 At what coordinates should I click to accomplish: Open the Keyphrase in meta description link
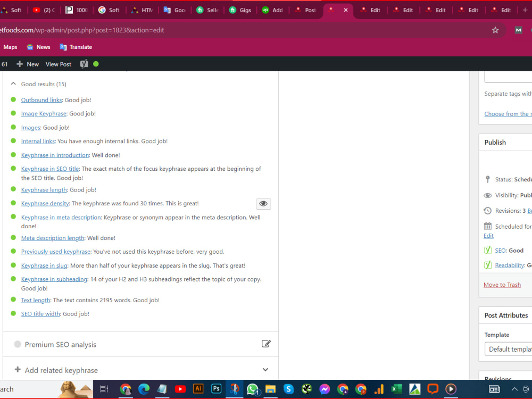click(x=61, y=217)
